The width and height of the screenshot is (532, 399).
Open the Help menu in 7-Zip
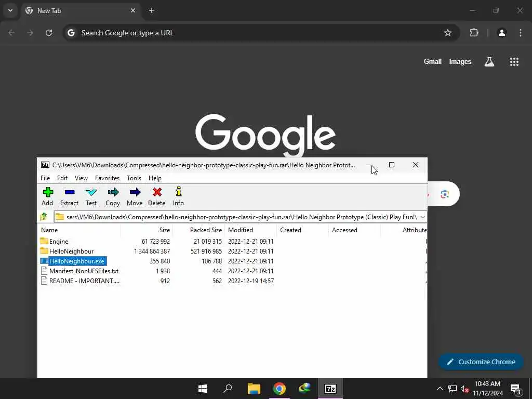click(155, 178)
